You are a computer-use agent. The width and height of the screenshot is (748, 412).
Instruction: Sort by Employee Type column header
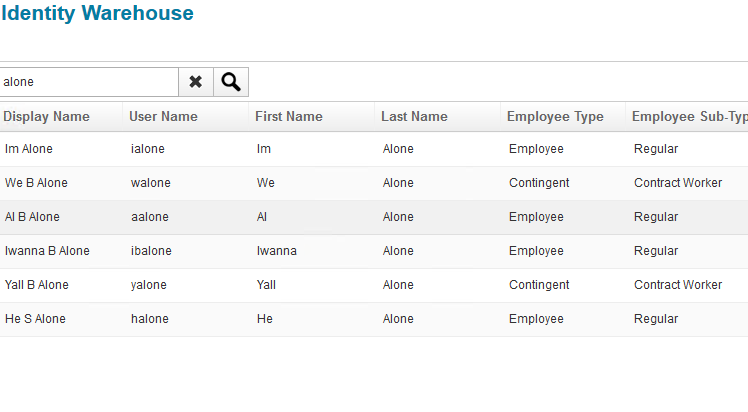(x=555, y=117)
